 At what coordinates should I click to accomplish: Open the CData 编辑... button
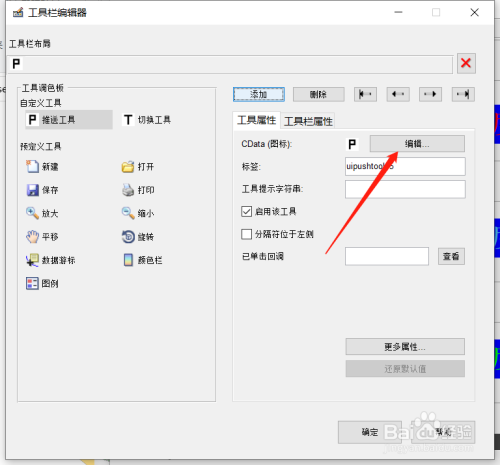click(417, 144)
